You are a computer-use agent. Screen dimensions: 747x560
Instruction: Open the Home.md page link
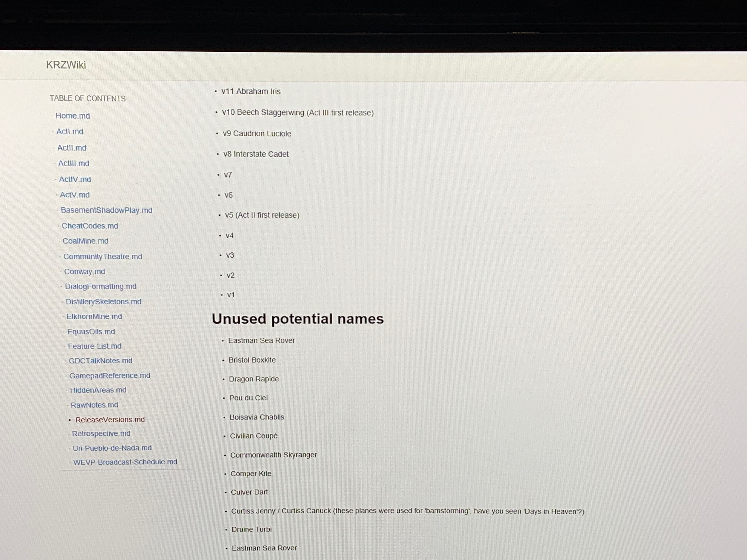click(x=73, y=116)
